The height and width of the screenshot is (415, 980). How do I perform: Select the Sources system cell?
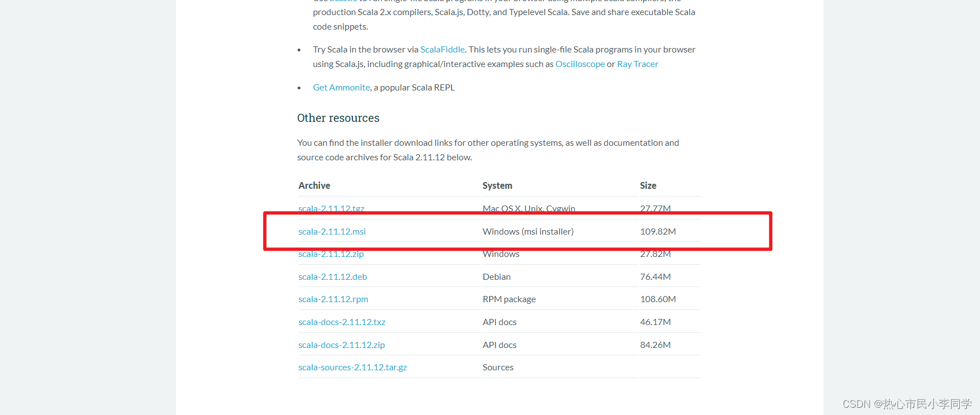pyautogui.click(x=498, y=368)
